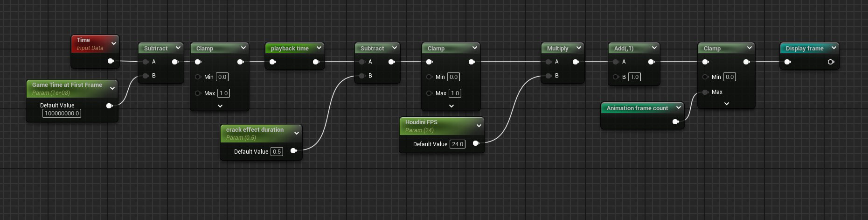Edit Min value 0.0 in middle Clamp

[453, 77]
